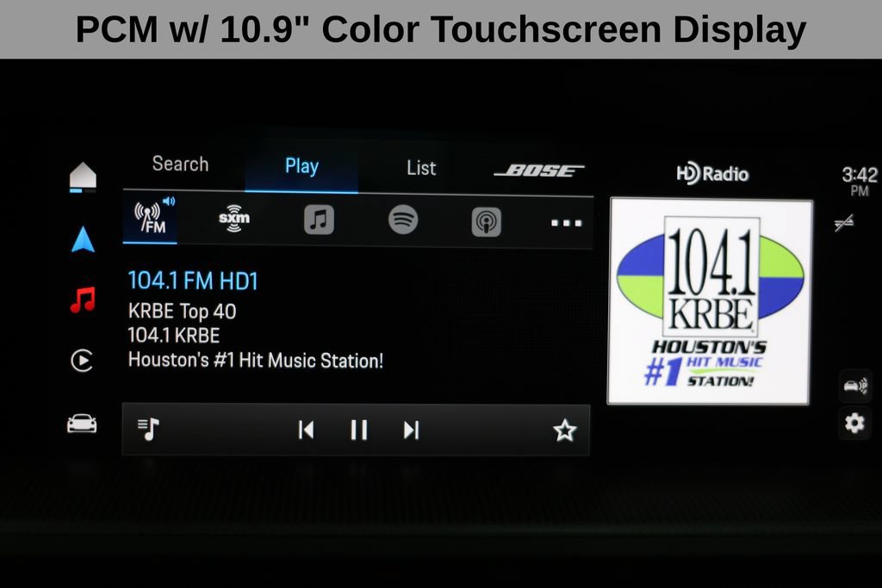
Task: Select the Podcasts source icon
Action: tap(487, 222)
